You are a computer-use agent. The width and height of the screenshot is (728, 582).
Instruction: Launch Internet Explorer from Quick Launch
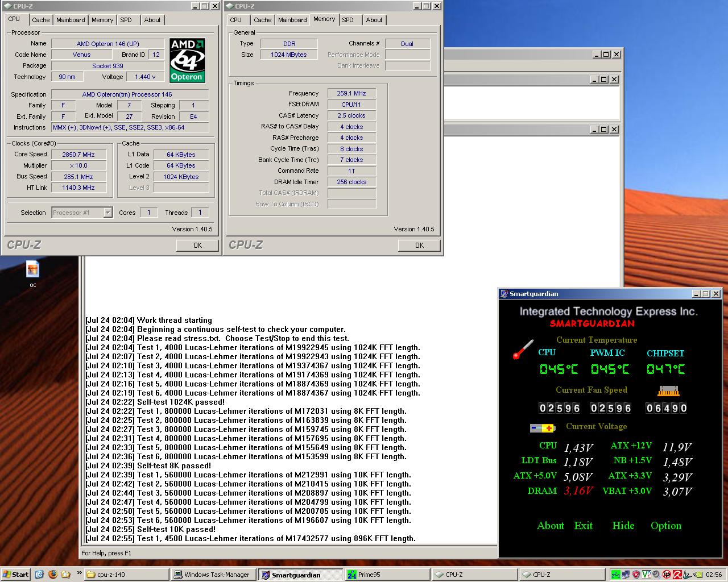pos(39,575)
